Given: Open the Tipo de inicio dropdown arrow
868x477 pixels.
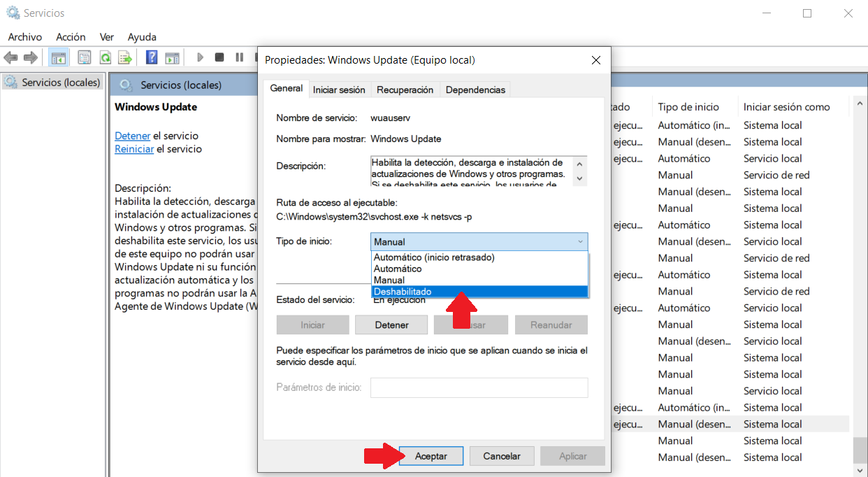Looking at the screenshot, I should pyautogui.click(x=579, y=241).
